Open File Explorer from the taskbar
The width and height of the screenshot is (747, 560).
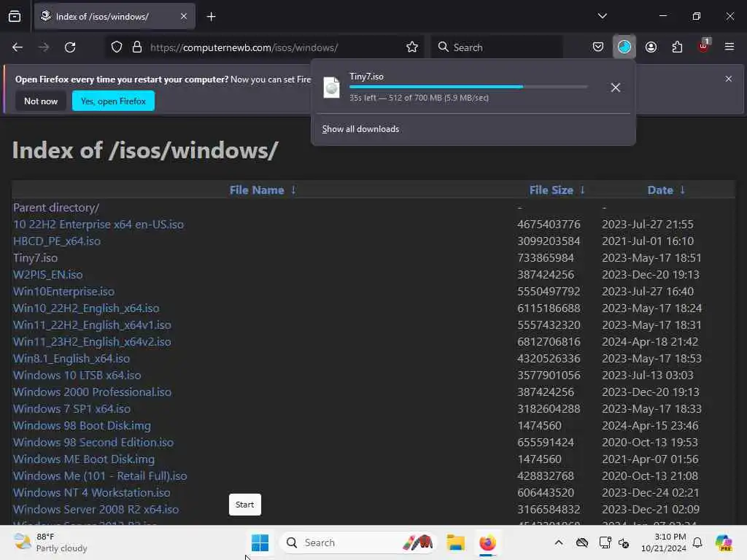click(x=455, y=542)
